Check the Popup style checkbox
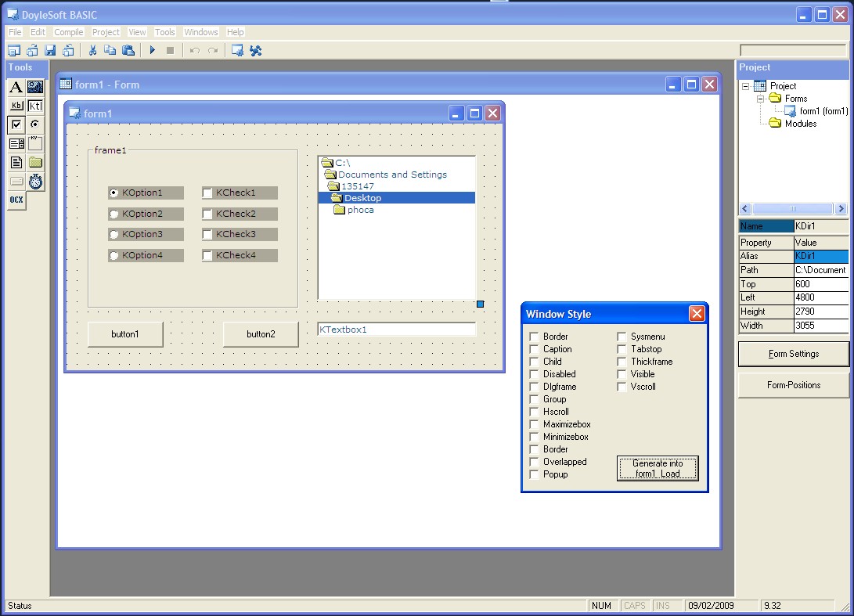 [535, 474]
